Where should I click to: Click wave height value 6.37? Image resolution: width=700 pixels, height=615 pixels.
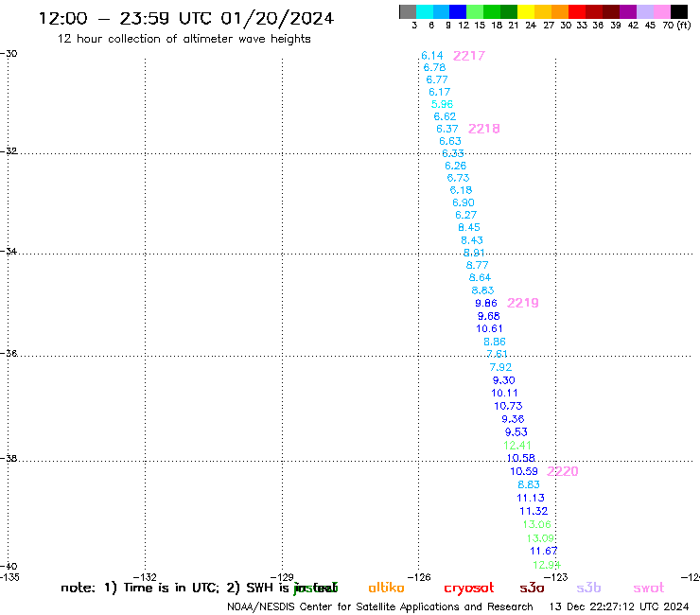coord(447,129)
